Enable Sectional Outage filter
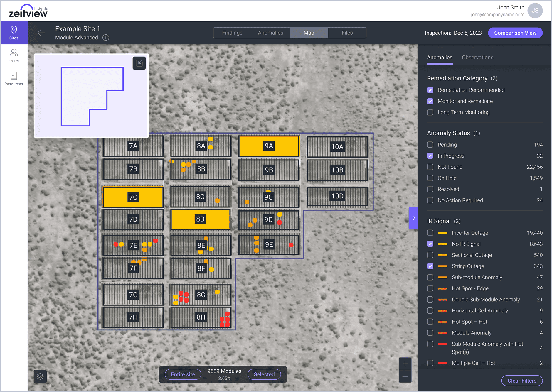The height and width of the screenshot is (392, 552). click(x=430, y=255)
